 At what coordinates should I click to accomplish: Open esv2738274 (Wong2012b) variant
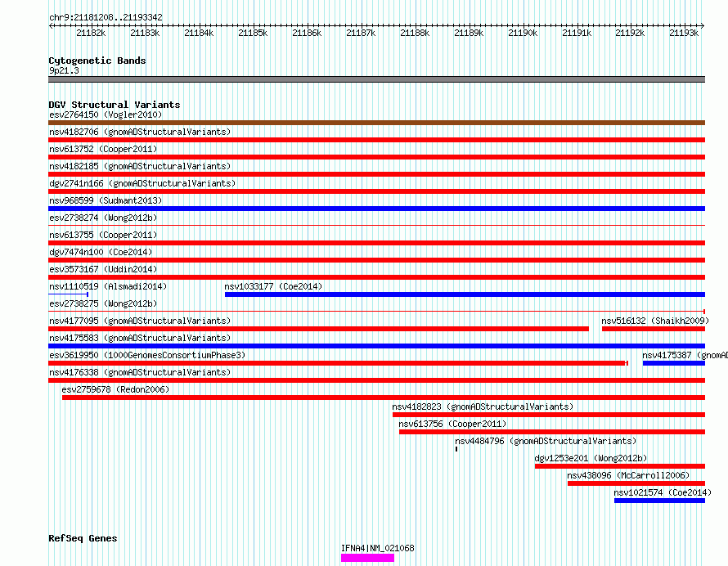103,218
